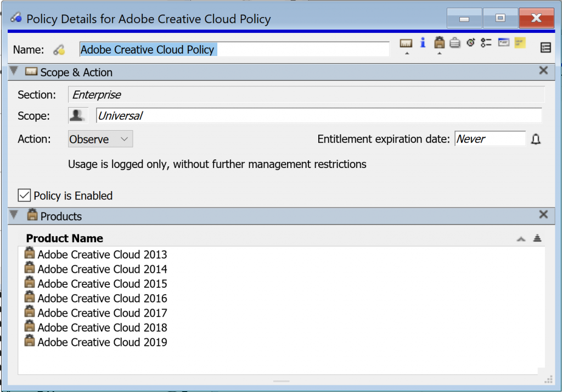Click the product icon for Adobe Creative Cloud 2016
This screenshot has height=392, width=562.
pos(30,297)
